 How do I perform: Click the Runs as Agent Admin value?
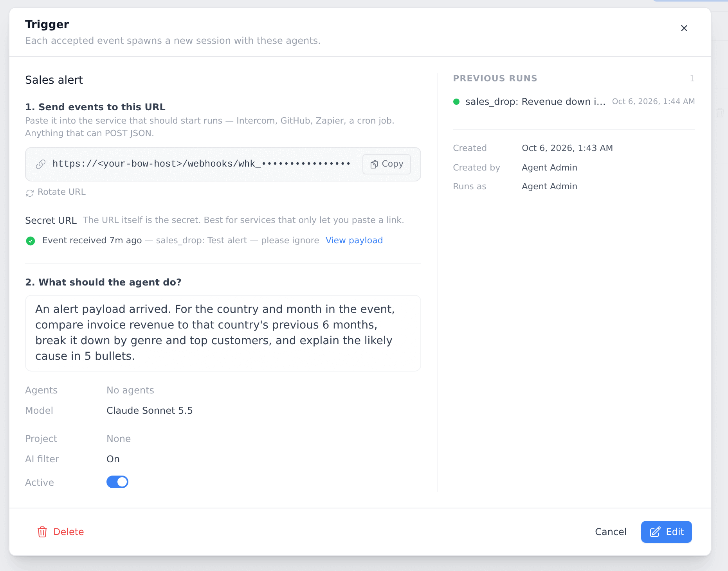(549, 187)
